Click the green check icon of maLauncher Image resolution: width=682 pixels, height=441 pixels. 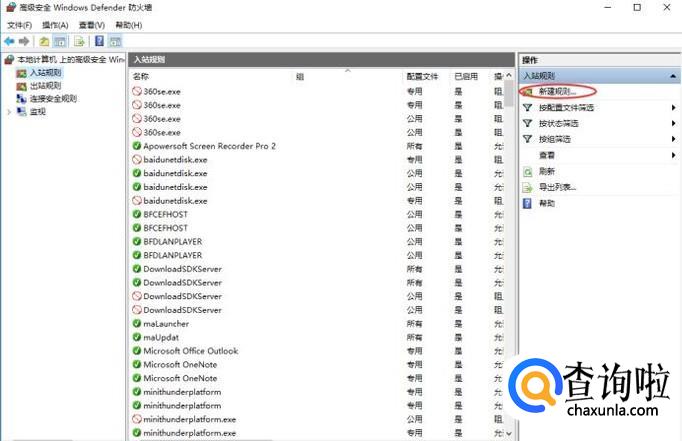point(137,324)
